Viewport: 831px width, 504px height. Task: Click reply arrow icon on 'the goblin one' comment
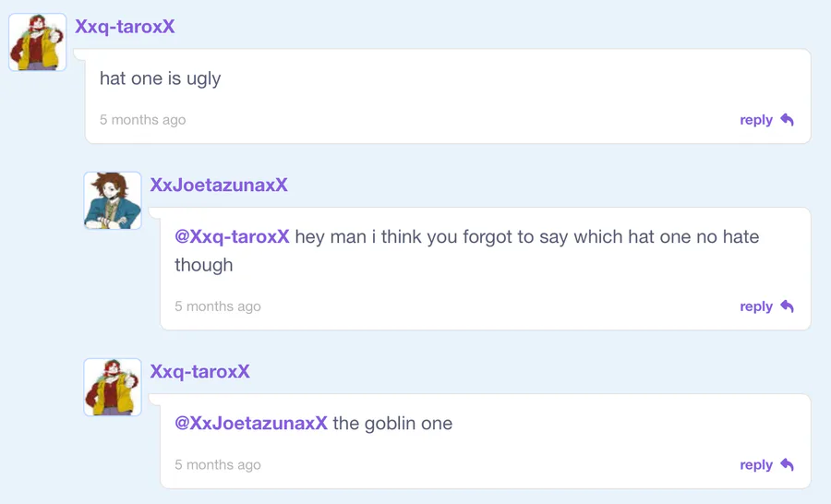coord(787,465)
